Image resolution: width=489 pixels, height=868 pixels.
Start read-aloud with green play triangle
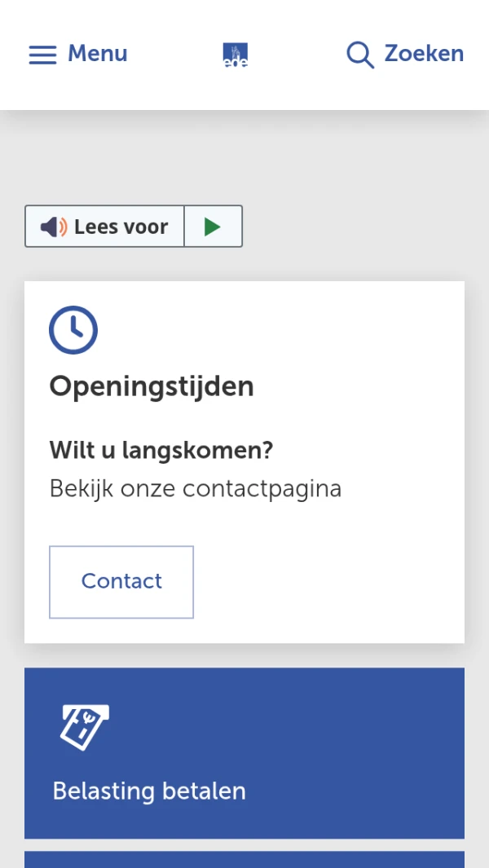tap(213, 227)
